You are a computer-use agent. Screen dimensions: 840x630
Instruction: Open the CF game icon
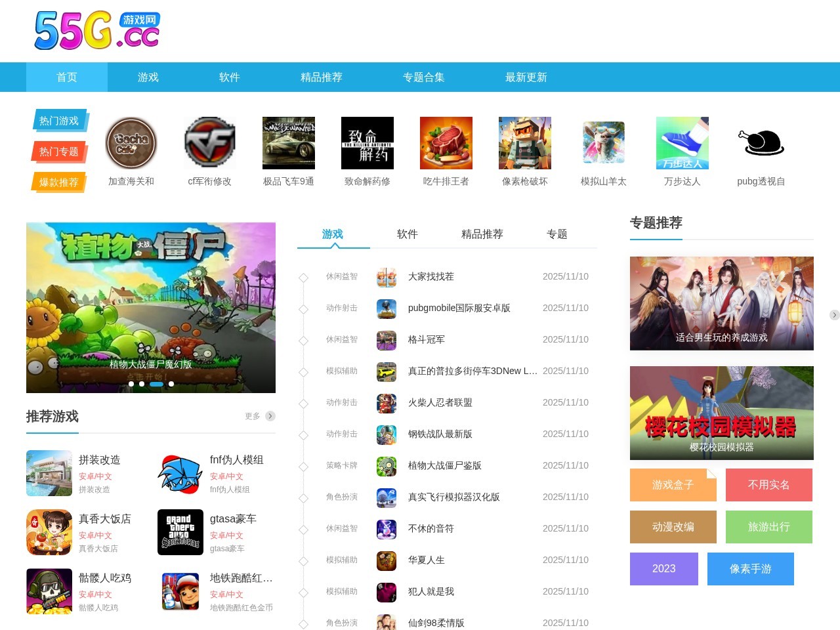coord(210,143)
